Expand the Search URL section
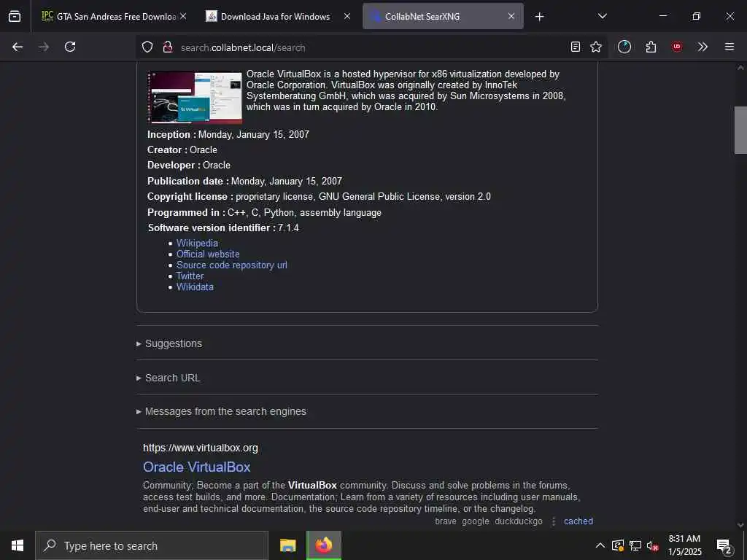 (x=172, y=378)
